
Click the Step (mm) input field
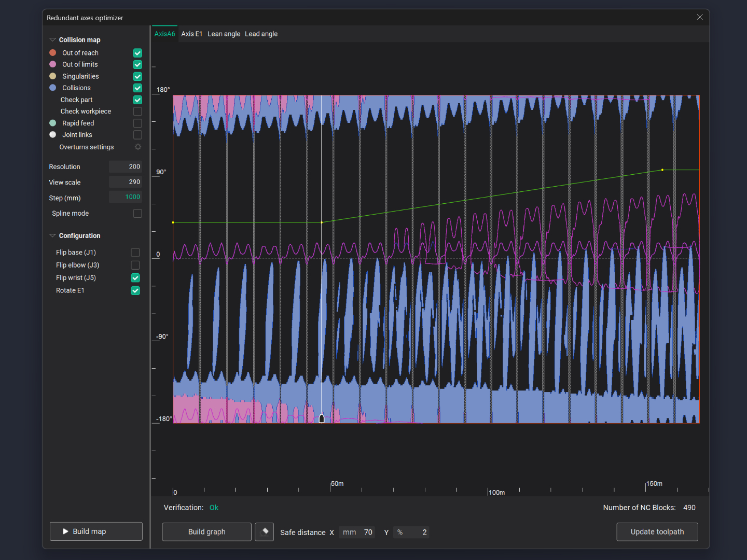[x=125, y=197]
